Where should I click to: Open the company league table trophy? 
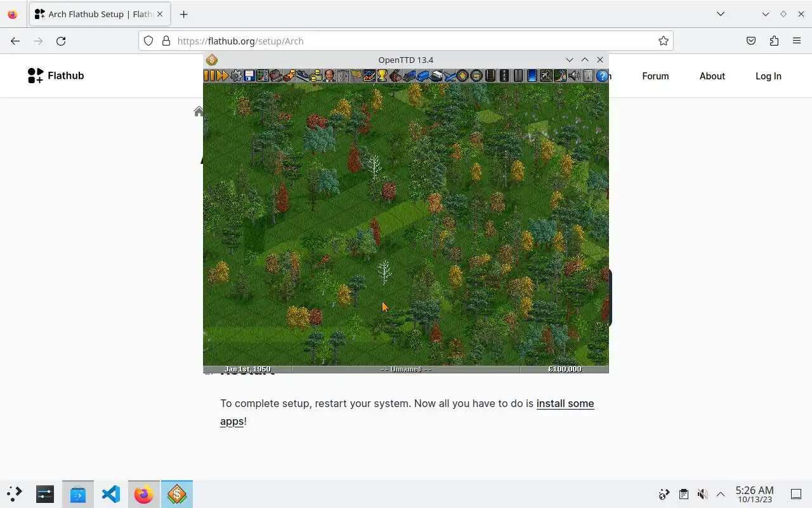pos(383,76)
